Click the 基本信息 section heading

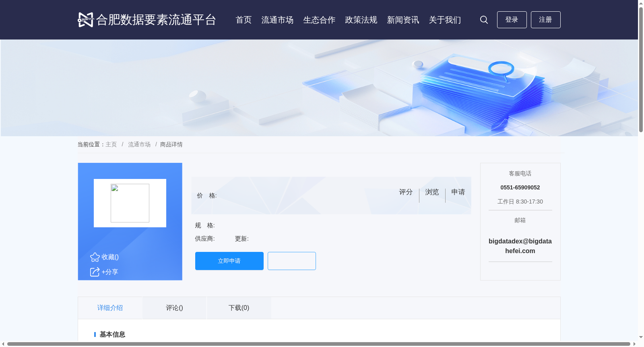[x=112, y=335]
